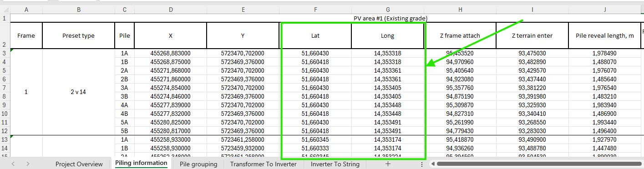Select column E header
Image resolution: width=644 pixels, height=169 pixels.
pyautogui.click(x=243, y=10)
